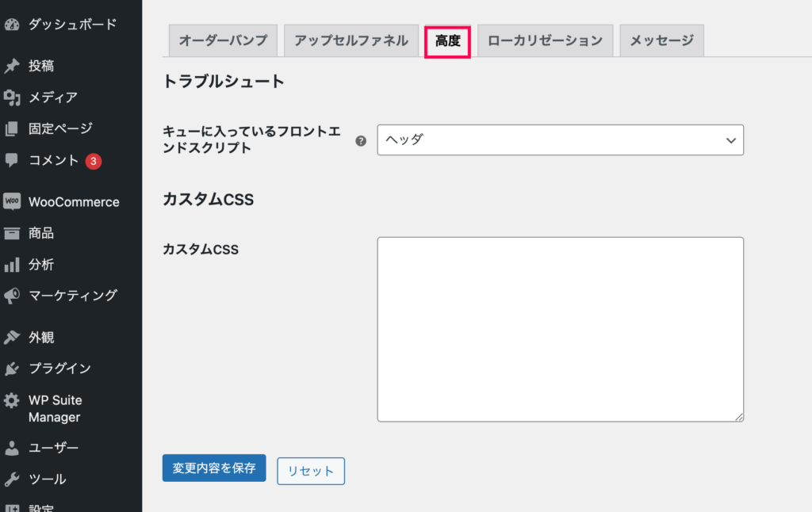Select the メッセージ tab
Screen dimensions: 812x512
tap(662, 40)
